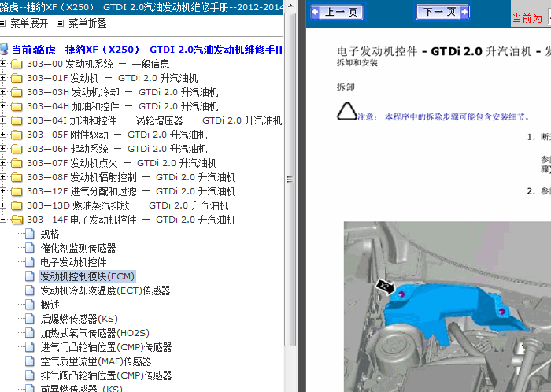
Task: Select 发动机控制模块(ECM) page
Action: pos(87,276)
